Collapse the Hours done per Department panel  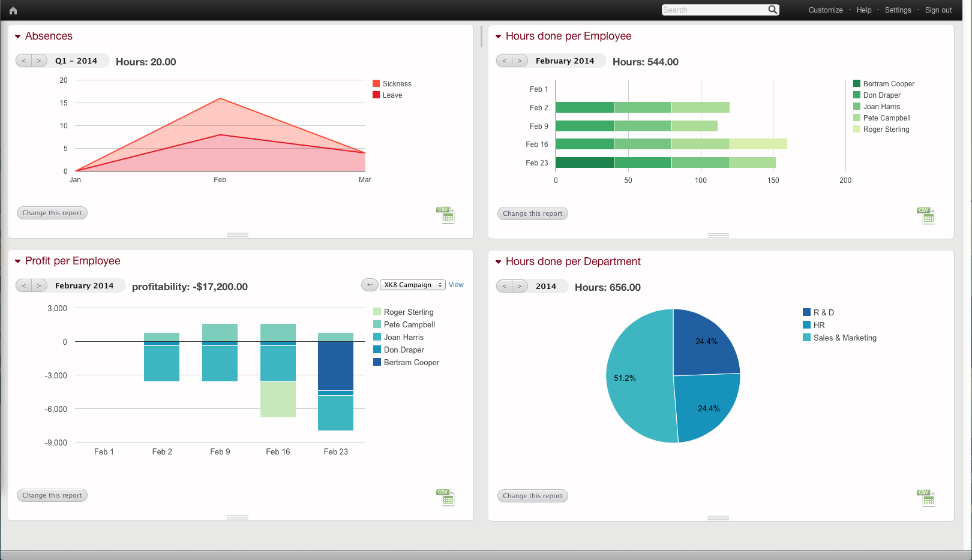pos(499,262)
